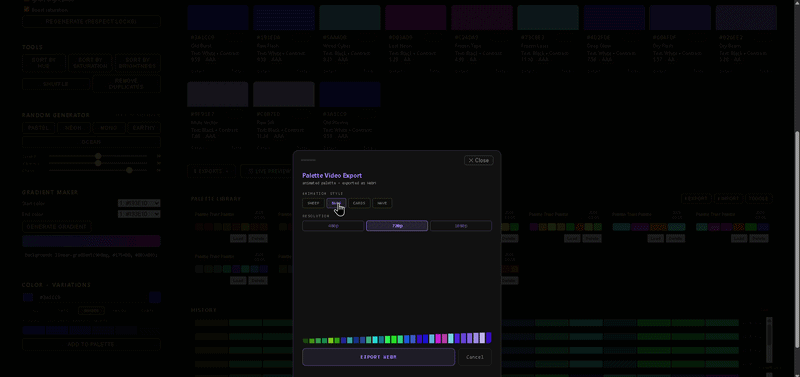Select the Wave animation style
800x377 pixels.
tap(382, 203)
